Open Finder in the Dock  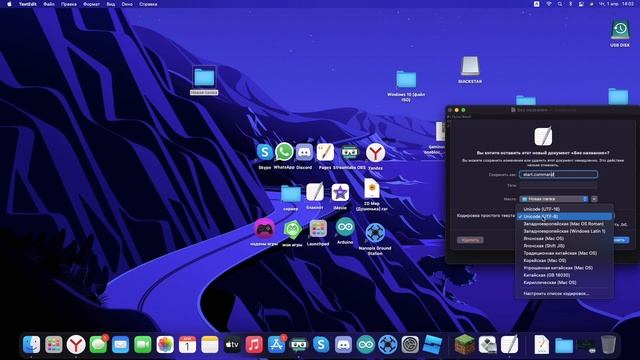[x=31, y=345]
